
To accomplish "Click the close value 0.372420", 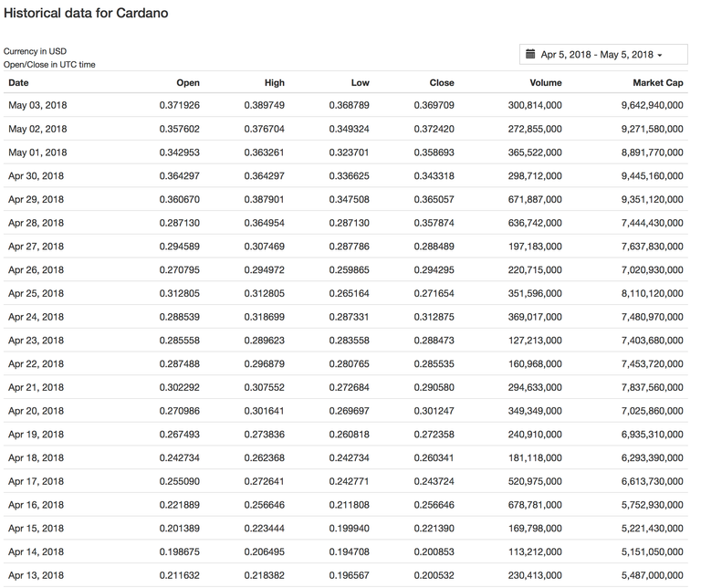I will click(434, 130).
